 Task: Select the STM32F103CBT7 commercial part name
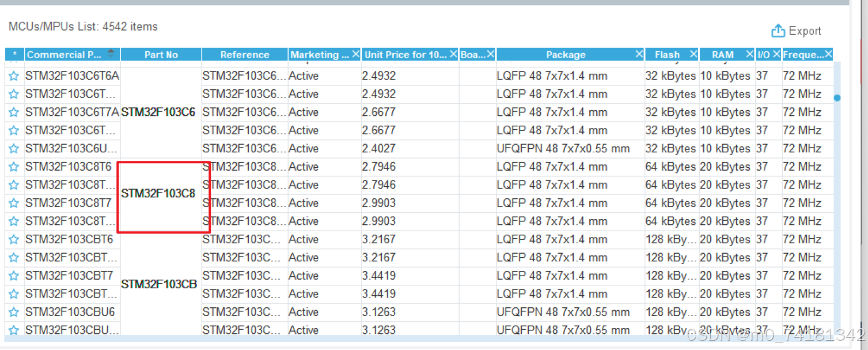pos(69,276)
